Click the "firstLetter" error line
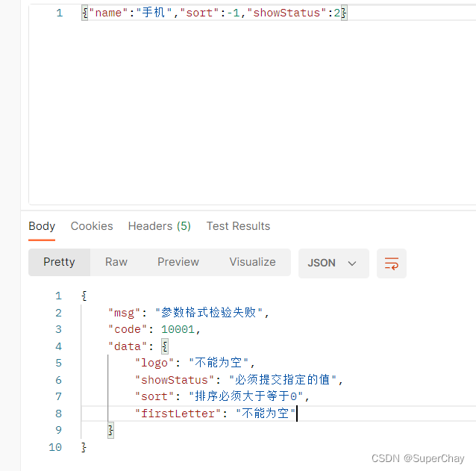The height and width of the screenshot is (471, 476). tap(215, 414)
